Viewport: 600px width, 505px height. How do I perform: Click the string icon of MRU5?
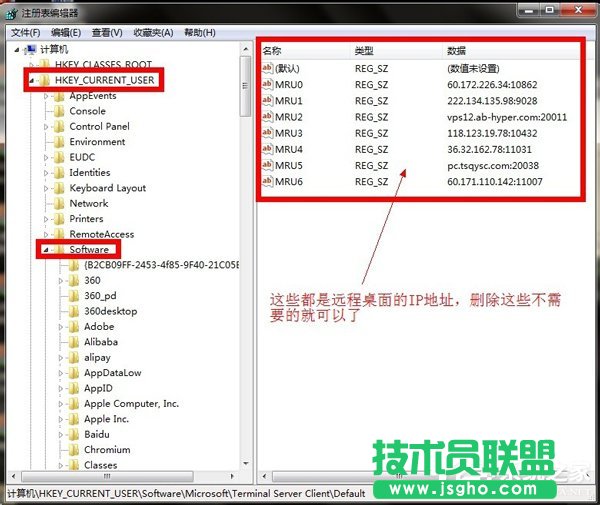(267, 165)
